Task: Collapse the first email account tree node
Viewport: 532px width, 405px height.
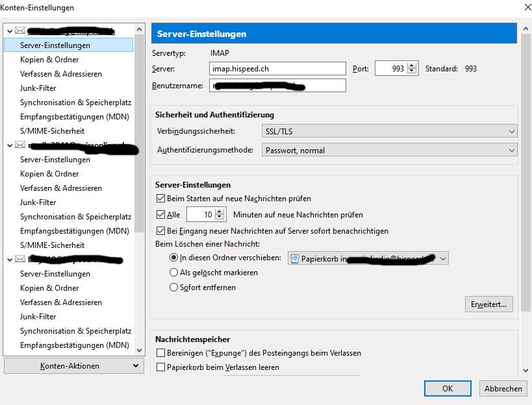Action: (9, 31)
